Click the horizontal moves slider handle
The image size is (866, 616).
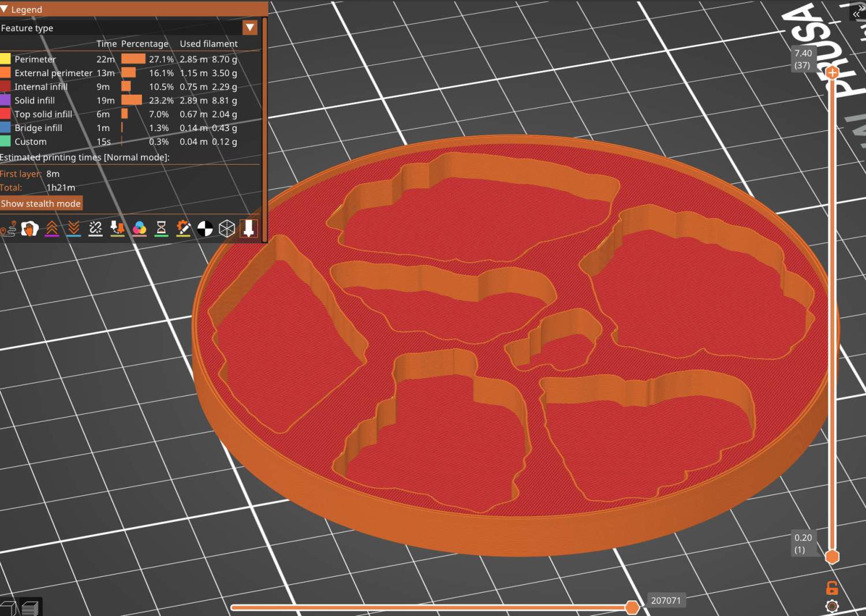click(x=633, y=607)
